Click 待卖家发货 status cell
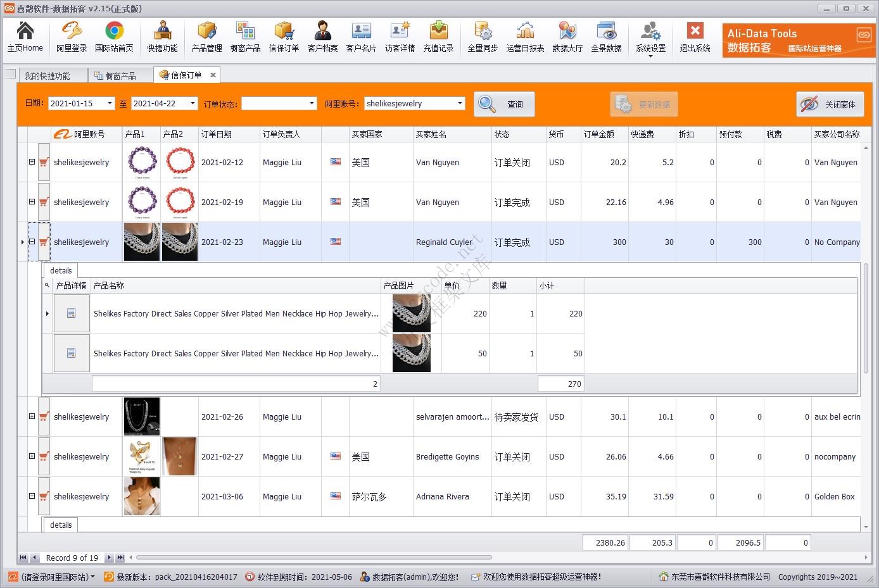 pos(519,417)
